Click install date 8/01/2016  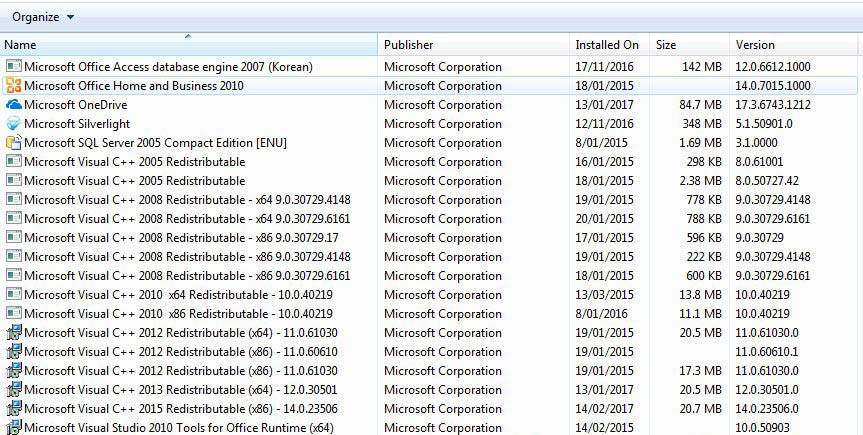(x=601, y=313)
